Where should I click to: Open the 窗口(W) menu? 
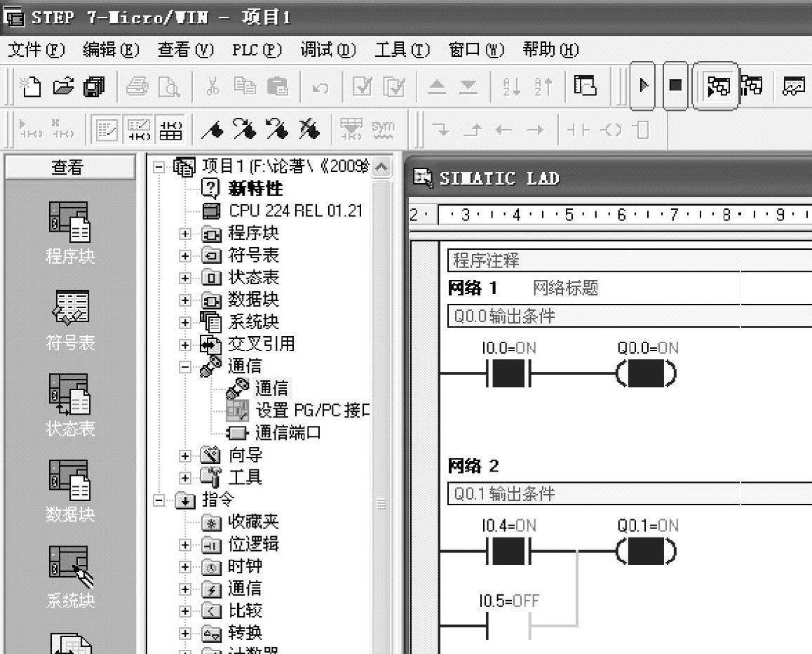[x=476, y=50]
